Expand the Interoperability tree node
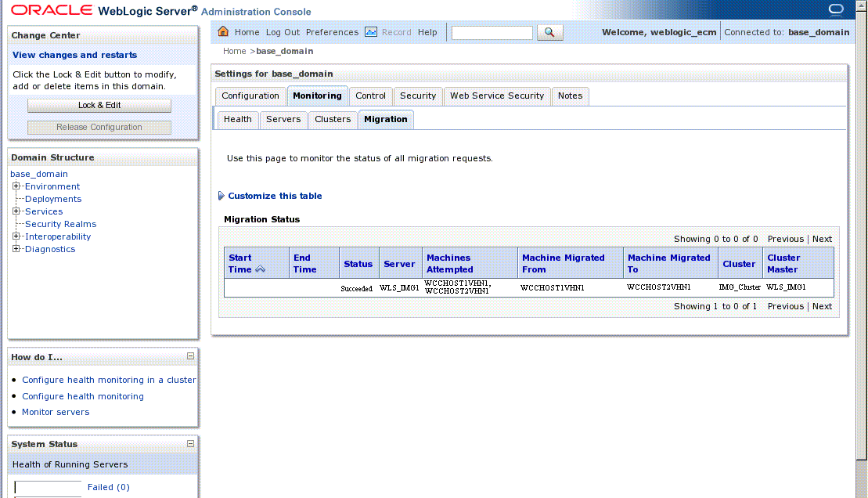Image resolution: width=868 pixels, height=498 pixels. click(x=16, y=236)
